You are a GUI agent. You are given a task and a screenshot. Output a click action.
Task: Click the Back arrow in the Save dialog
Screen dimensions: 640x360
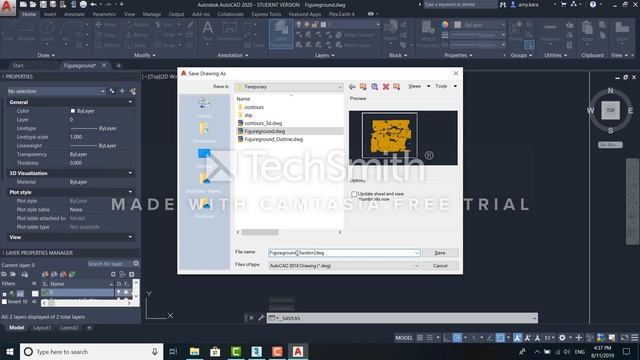coord(352,87)
